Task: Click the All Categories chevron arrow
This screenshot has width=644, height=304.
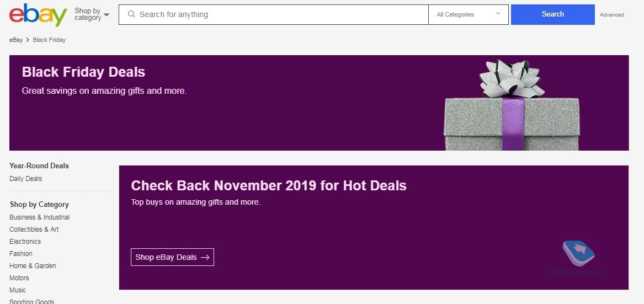Action: [498, 14]
